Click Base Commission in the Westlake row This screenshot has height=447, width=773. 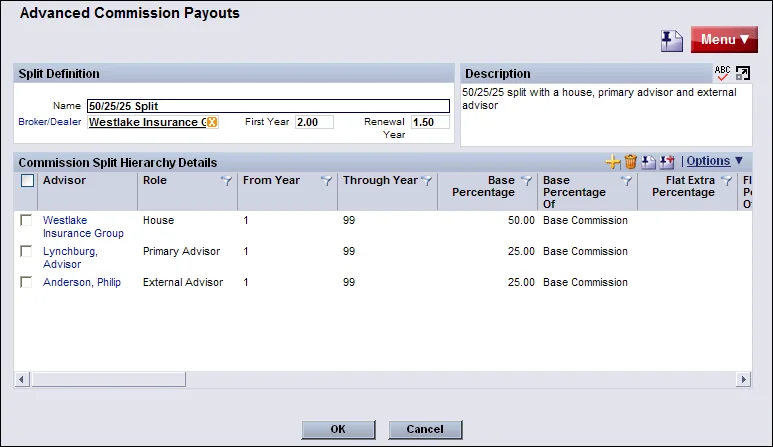tap(586, 220)
